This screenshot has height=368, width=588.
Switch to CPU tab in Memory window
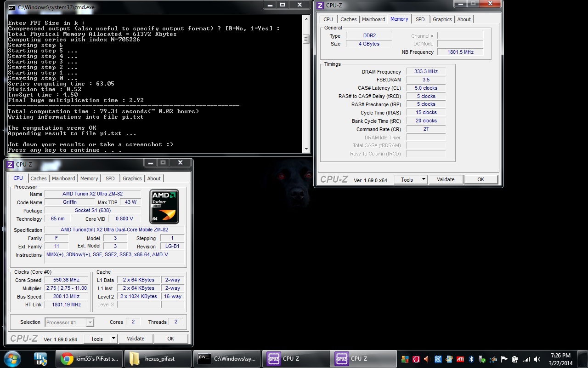[328, 19]
